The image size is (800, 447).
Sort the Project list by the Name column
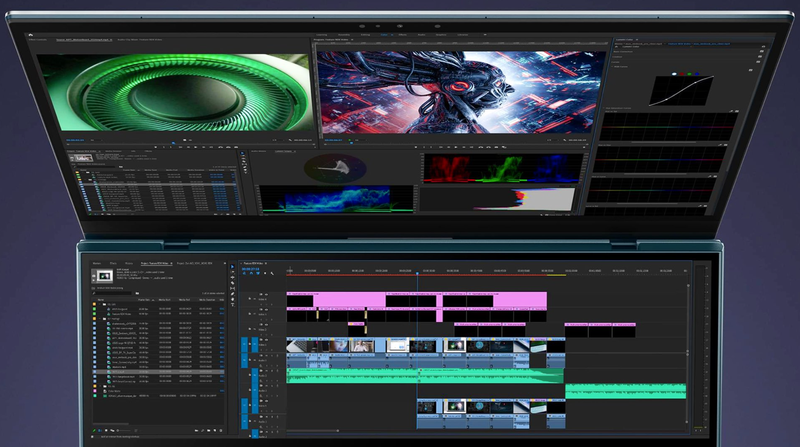[101, 300]
